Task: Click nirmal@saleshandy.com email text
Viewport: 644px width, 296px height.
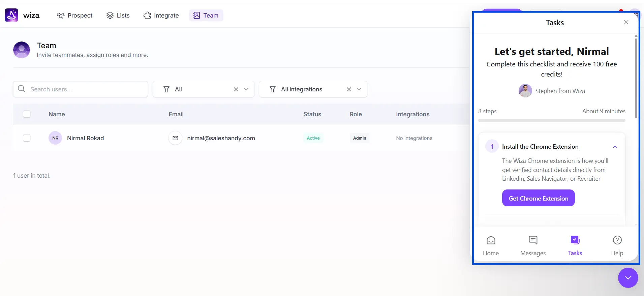Action: [221, 138]
